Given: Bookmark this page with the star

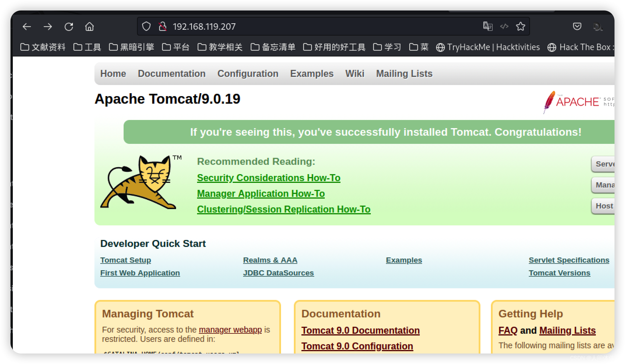Looking at the screenshot, I should 521,26.
